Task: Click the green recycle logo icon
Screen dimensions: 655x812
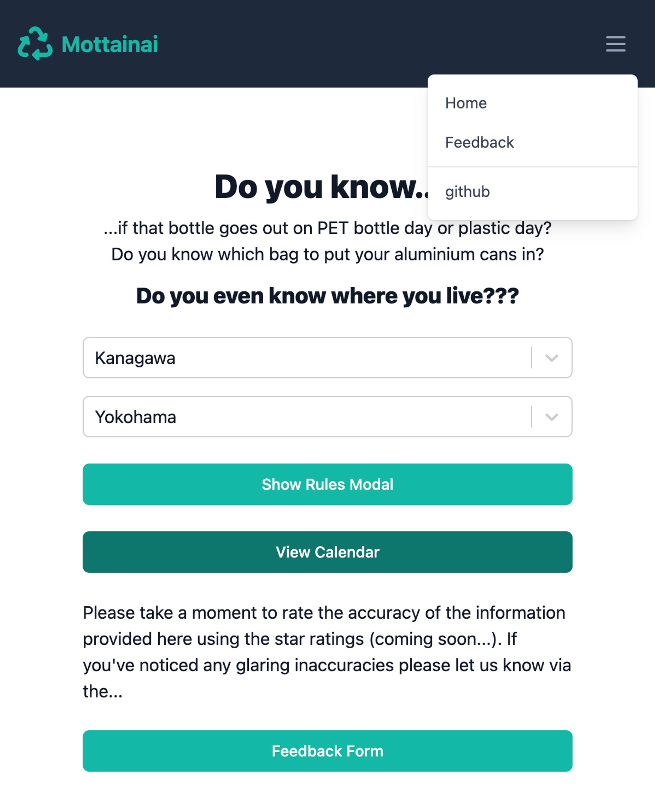Action: click(x=35, y=44)
